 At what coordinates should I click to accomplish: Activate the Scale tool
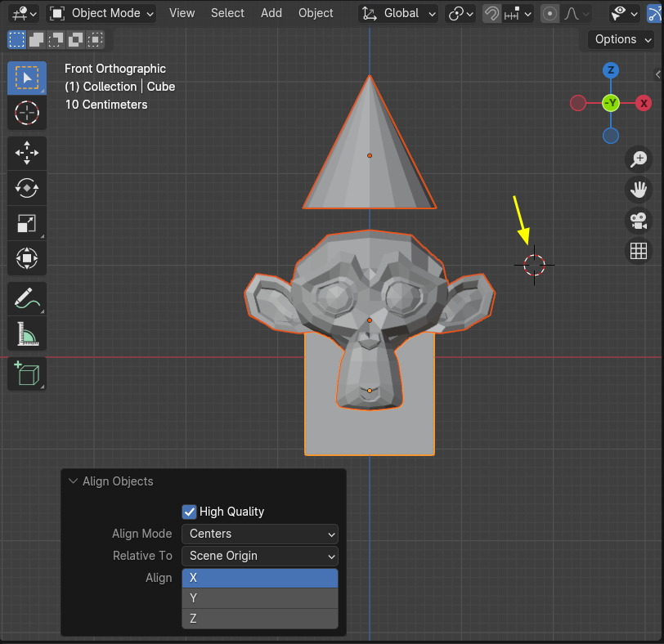pos(27,223)
